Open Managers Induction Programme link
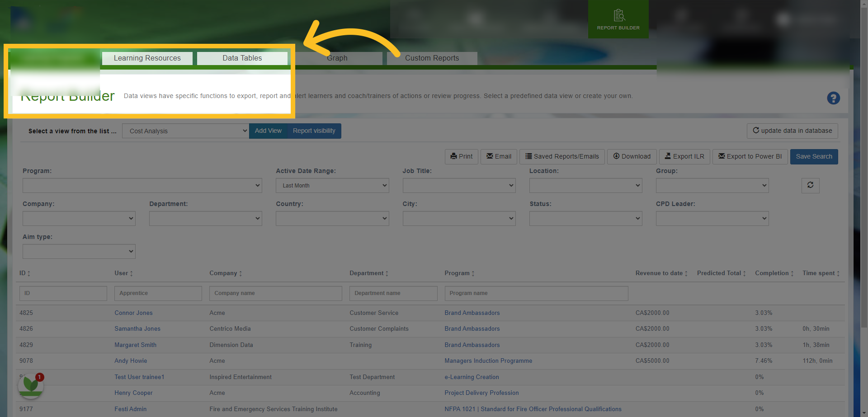The height and width of the screenshot is (417, 868). [x=488, y=361]
